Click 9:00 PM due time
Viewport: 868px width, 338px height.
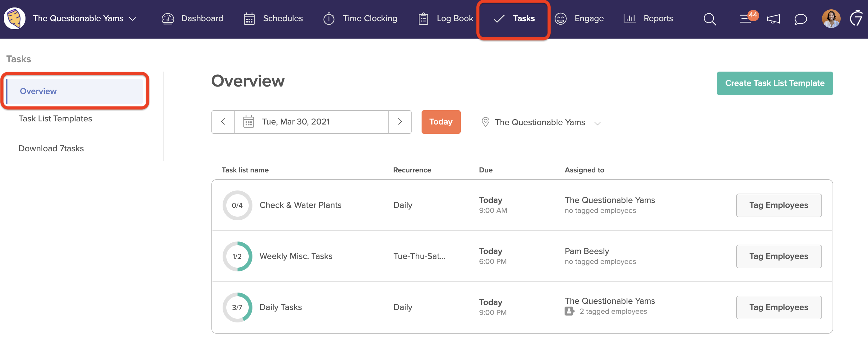click(493, 313)
